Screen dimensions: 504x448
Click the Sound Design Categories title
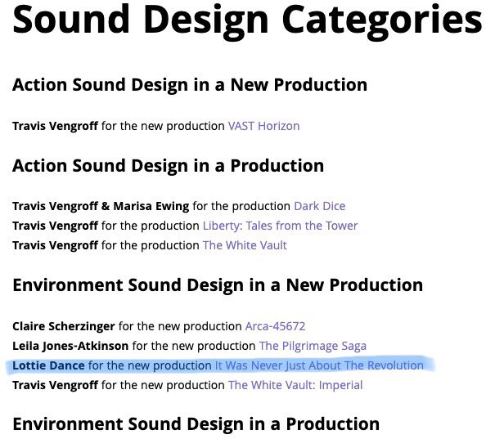pyautogui.click(x=247, y=21)
